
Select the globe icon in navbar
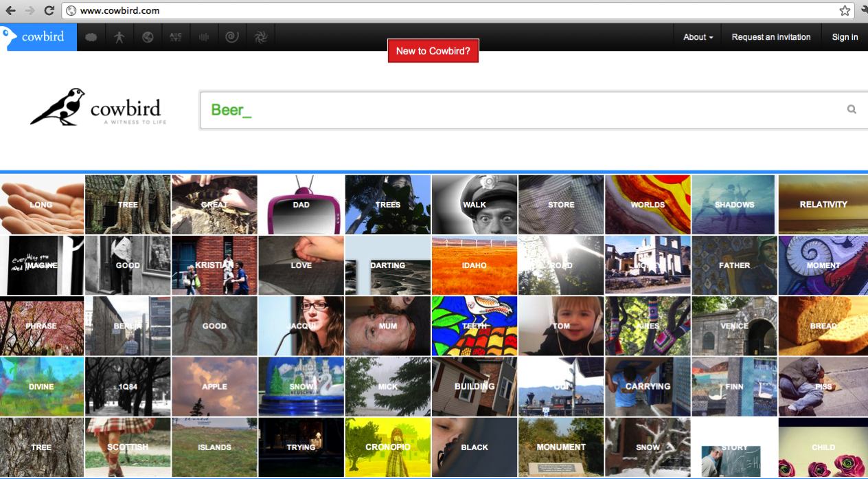point(148,37)
